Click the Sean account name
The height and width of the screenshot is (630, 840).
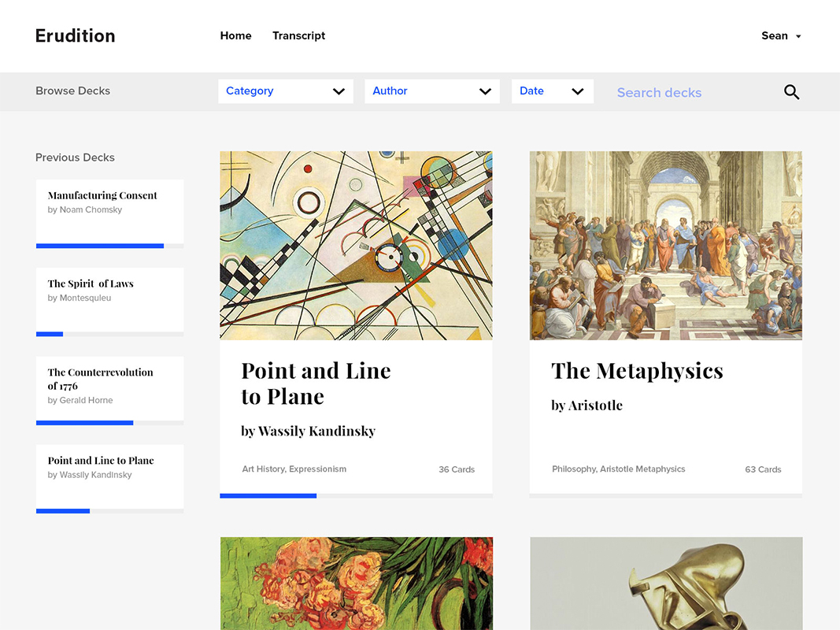[x=775, y=35]
